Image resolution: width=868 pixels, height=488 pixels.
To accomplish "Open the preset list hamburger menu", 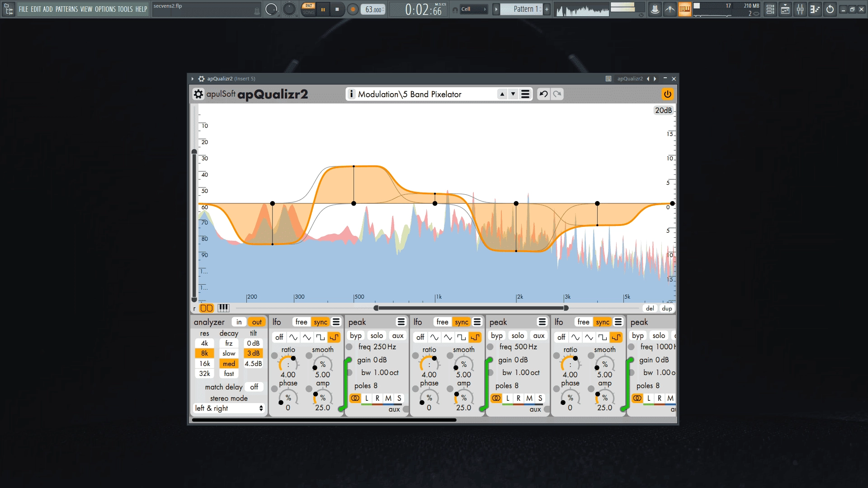I will tap(525, 94).
